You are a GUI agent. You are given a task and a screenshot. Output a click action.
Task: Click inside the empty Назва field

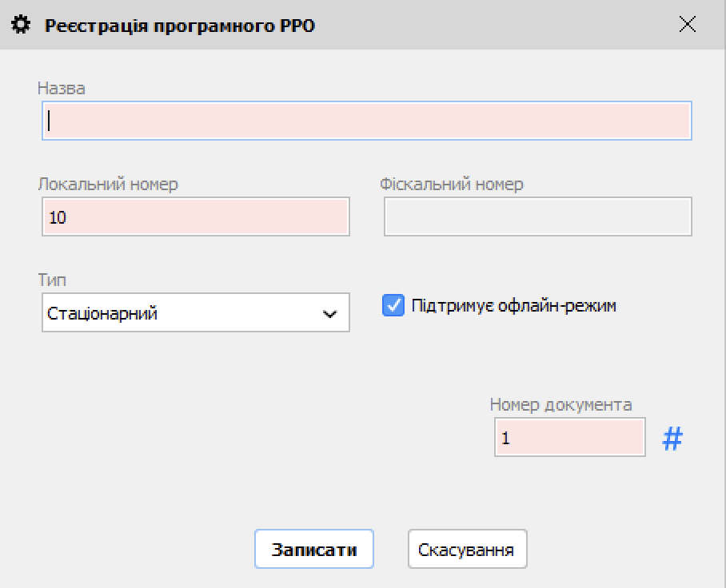(365, 121)
